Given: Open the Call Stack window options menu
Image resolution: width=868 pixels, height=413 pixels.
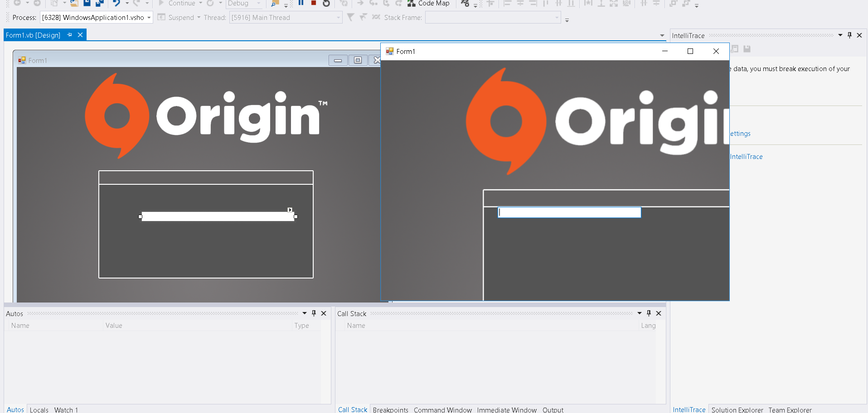Looking at the screenshot, I should [639, 313].
